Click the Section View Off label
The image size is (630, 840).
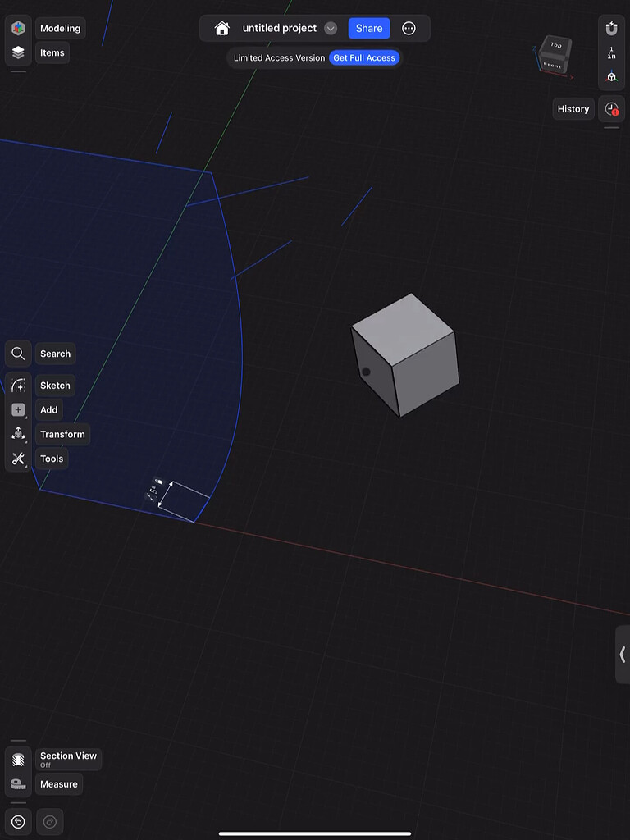(69, 759)
